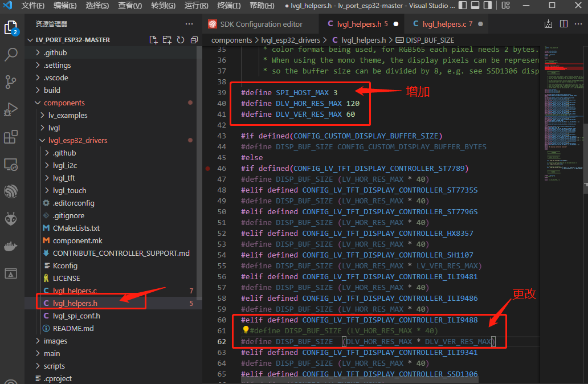Open the 编辑(E) menu
This screenshot has width=588, height=384.
(x=65, y=6)
